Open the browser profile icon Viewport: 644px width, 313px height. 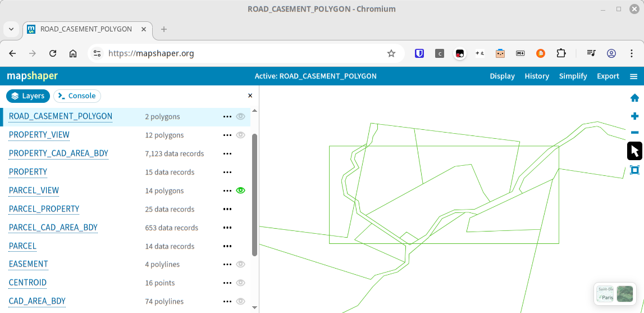pyautogui.click(x=611, y=53)
